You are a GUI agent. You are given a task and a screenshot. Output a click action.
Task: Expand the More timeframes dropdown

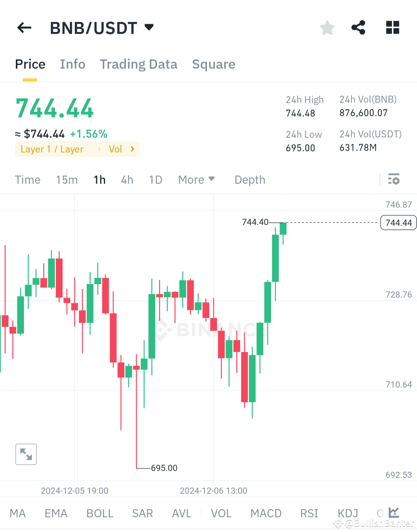196,180
